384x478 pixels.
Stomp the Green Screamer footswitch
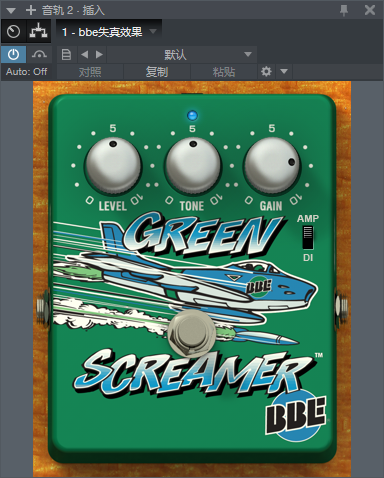191,333
